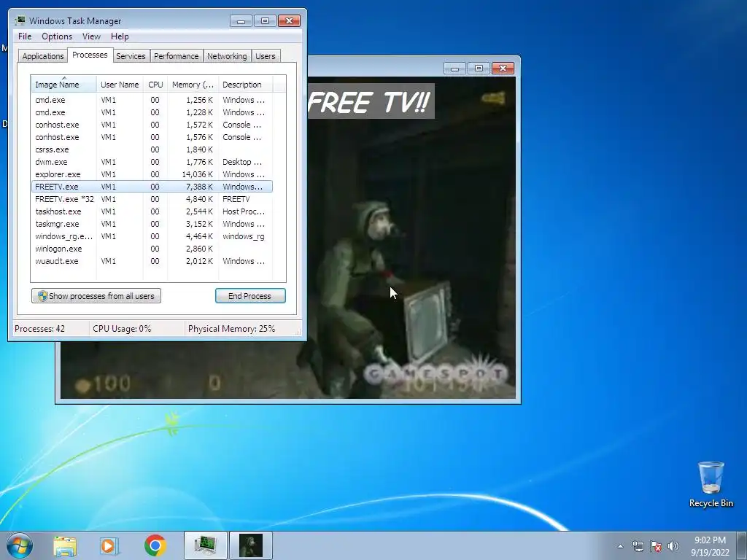Screen dimensions: 747x560
Task: Sort by Memory column header
Action: pyautogui.click(x=193, y=85)
